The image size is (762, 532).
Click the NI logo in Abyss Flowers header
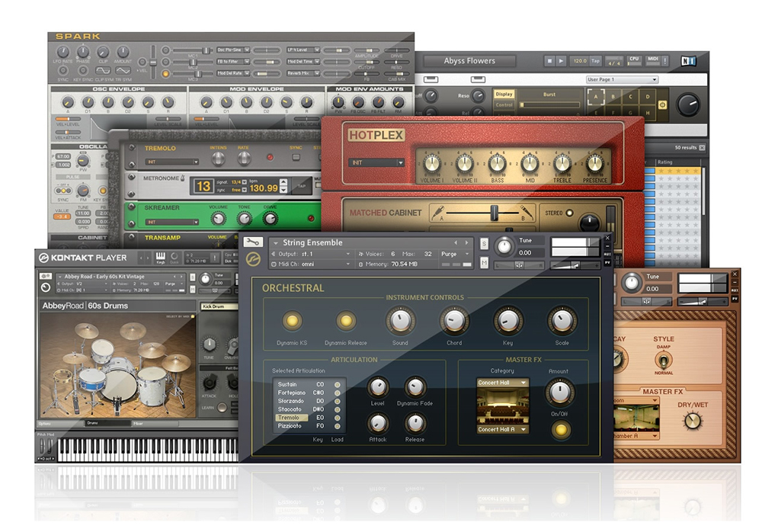tap(688, 61)
